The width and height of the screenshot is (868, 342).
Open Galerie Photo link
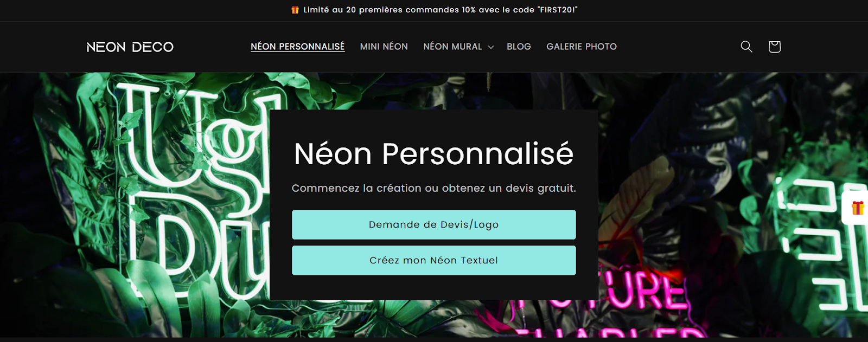pos(582,47)
